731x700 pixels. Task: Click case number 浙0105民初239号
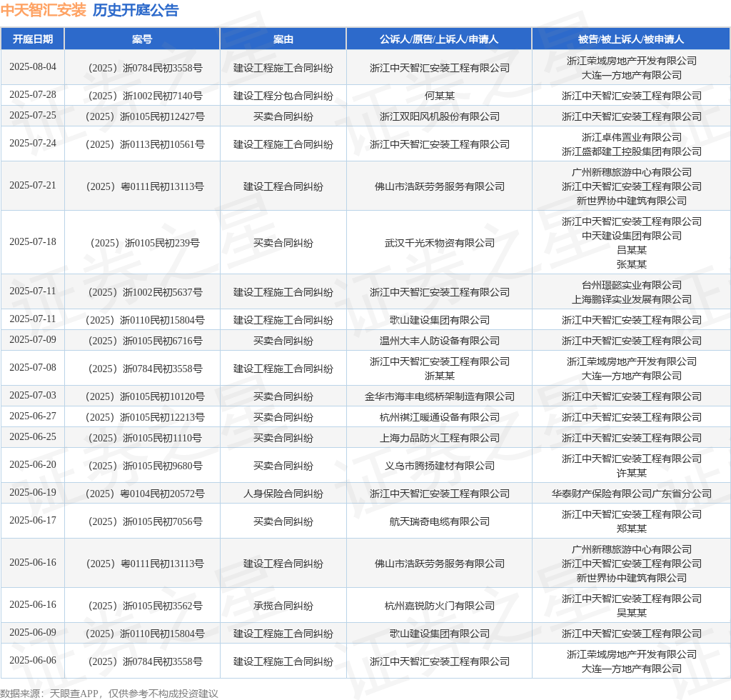click(146, 243)
